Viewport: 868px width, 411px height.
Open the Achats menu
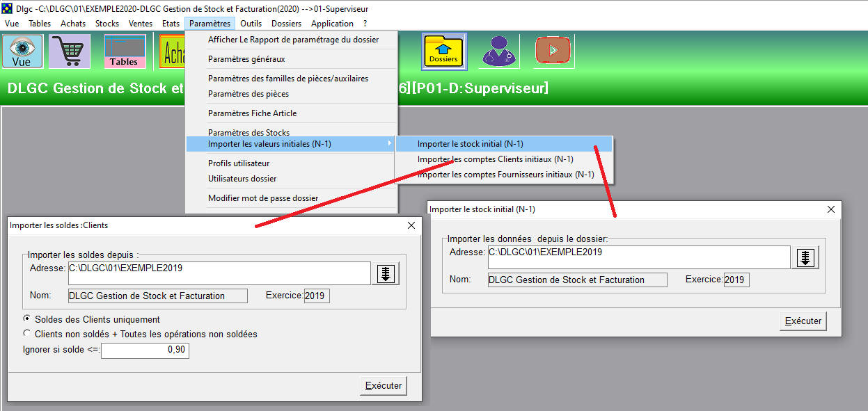click(73, 23)
